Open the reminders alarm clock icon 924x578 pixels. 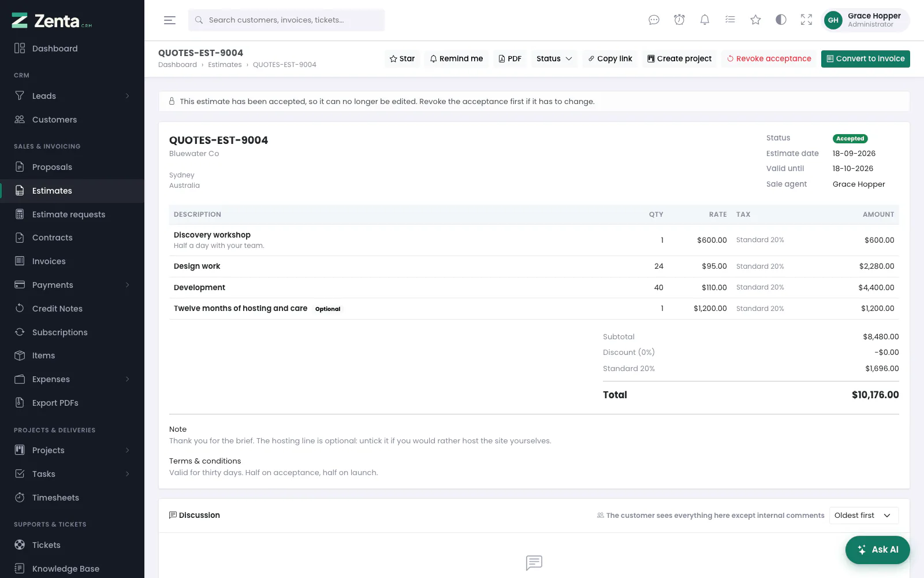click(679, 20)
